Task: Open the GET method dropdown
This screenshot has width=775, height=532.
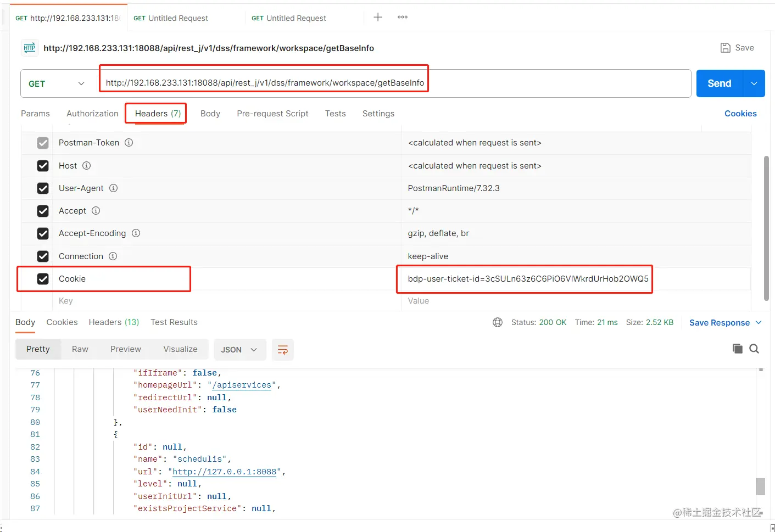Action: [57, 83]
